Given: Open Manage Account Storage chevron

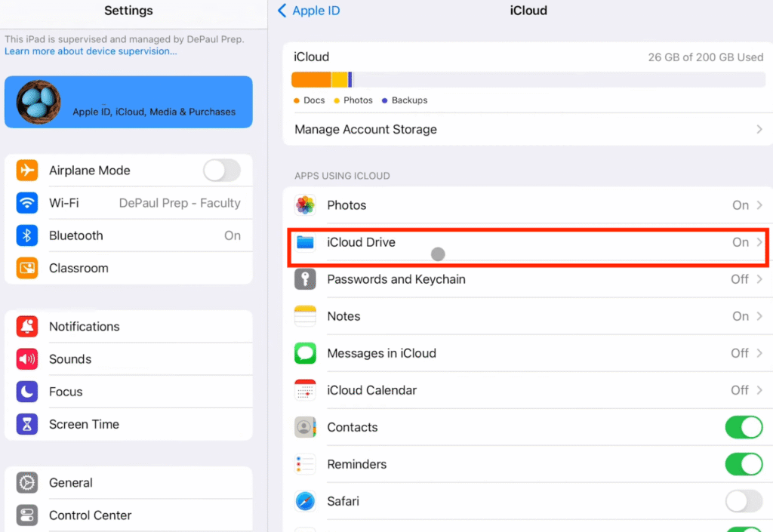Looking at the screenshot, I should click(x=759, y=129).
